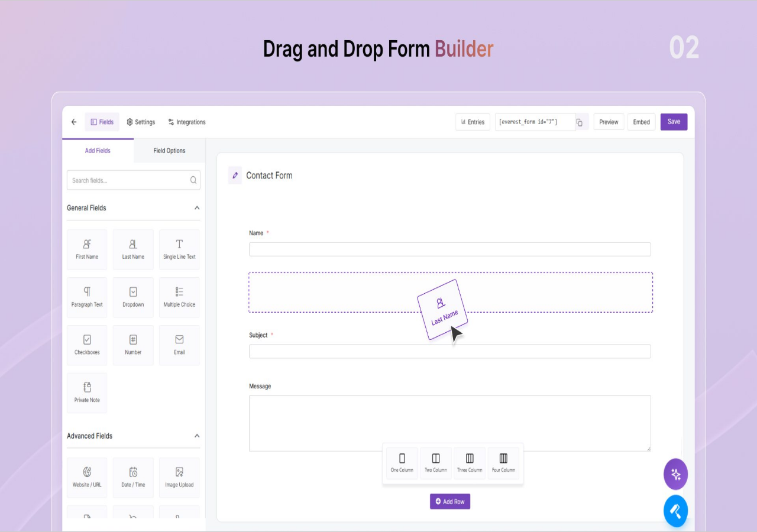Click the Entries button
757x532 pixels.
[473, 122]
